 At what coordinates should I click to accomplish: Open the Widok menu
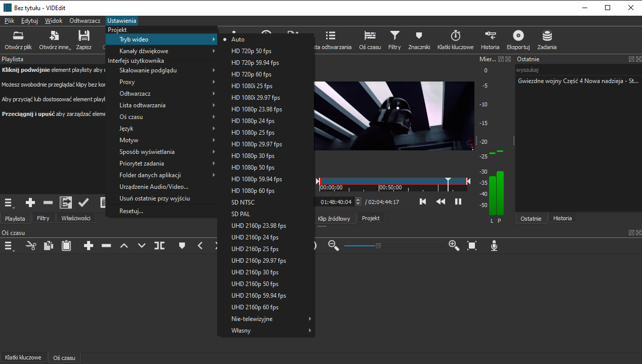(54, 21)
